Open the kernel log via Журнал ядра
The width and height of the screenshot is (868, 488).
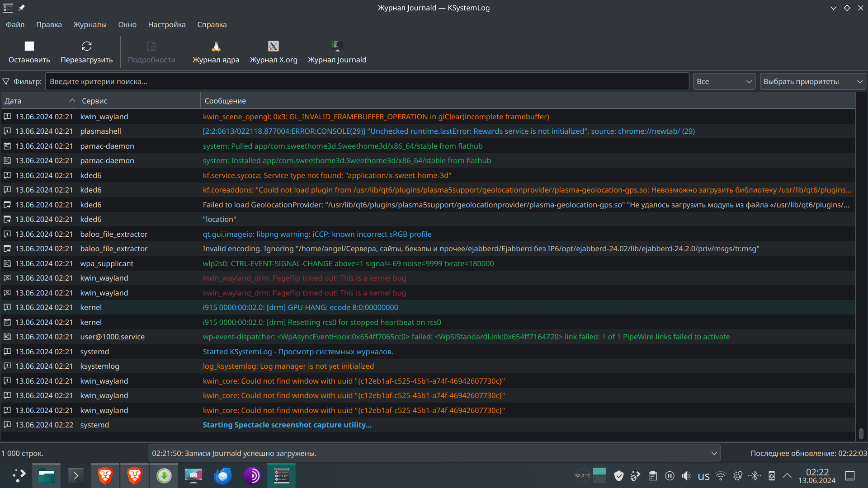pyautogui.click(x=216, y=52)
